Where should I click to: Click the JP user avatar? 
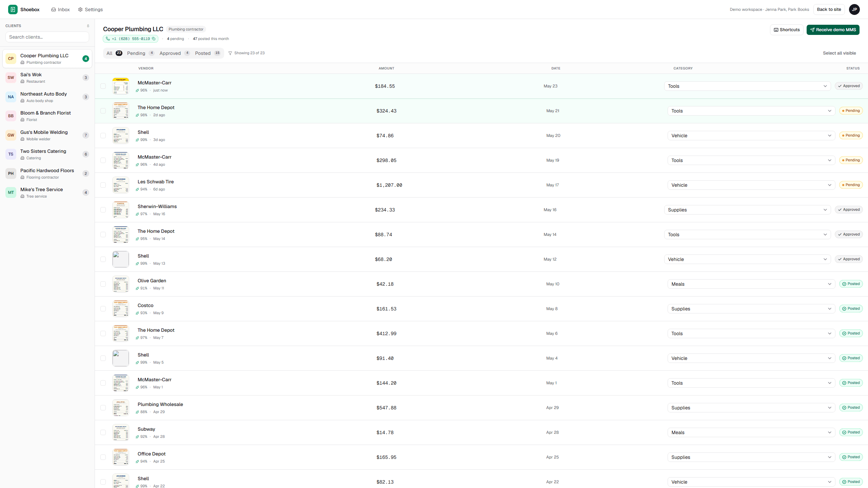(x=854, y=9)
